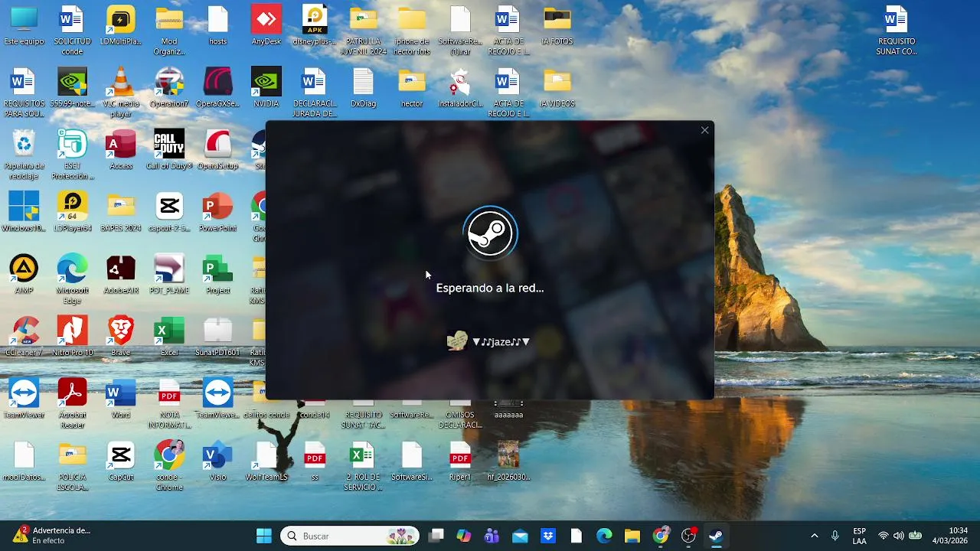Open the IA VIDEOS folder
This screenshot has width=980, height=551.
click(557, 88)
